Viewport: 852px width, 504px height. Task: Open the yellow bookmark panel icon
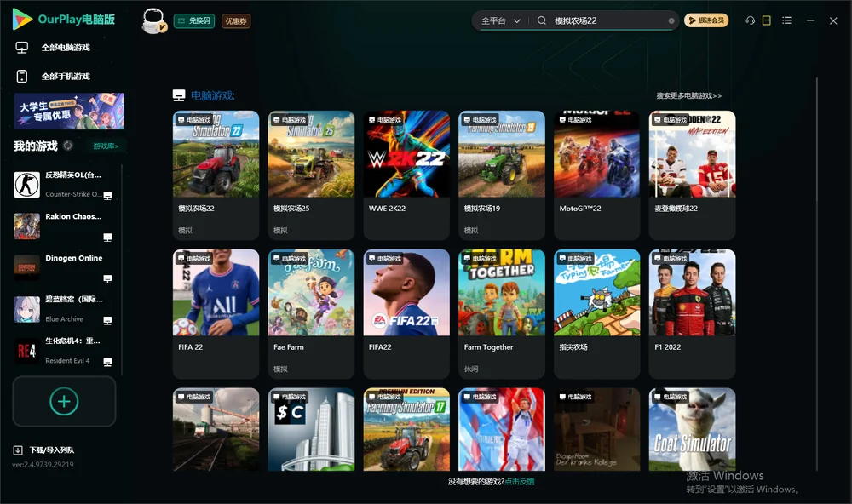[767, 20]
